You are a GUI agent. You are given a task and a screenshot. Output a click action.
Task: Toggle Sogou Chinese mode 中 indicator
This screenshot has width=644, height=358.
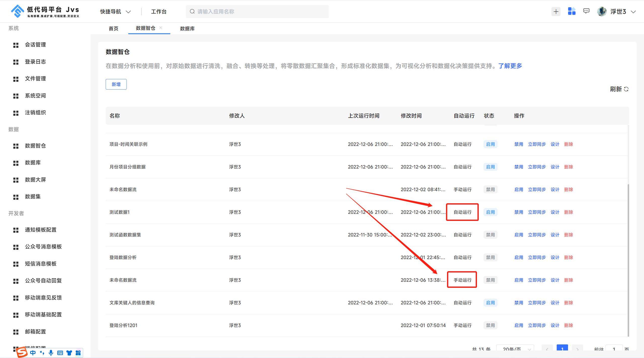(x=33, y=353)
